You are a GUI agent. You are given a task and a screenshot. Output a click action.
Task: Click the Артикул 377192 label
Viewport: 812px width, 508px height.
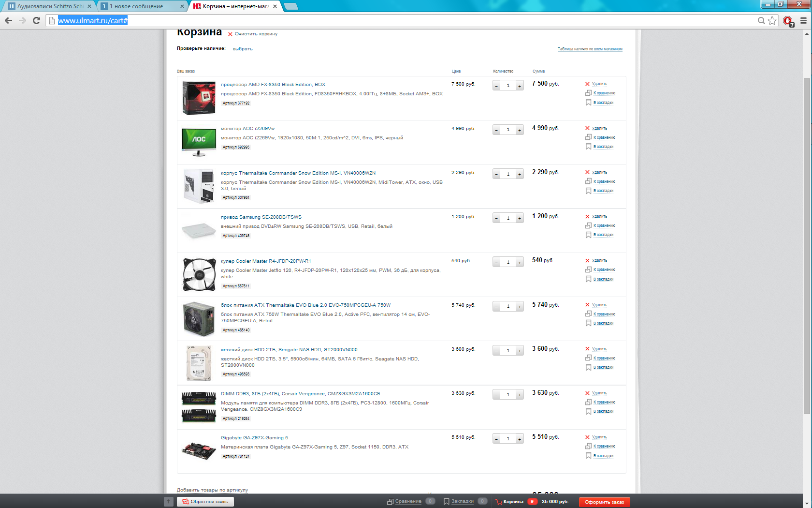point(236,103)
